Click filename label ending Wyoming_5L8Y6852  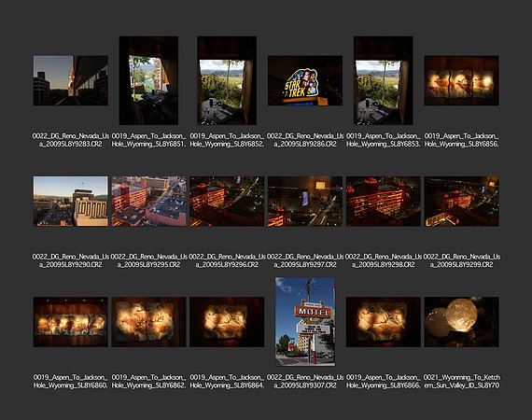click(x=227, y=140)
